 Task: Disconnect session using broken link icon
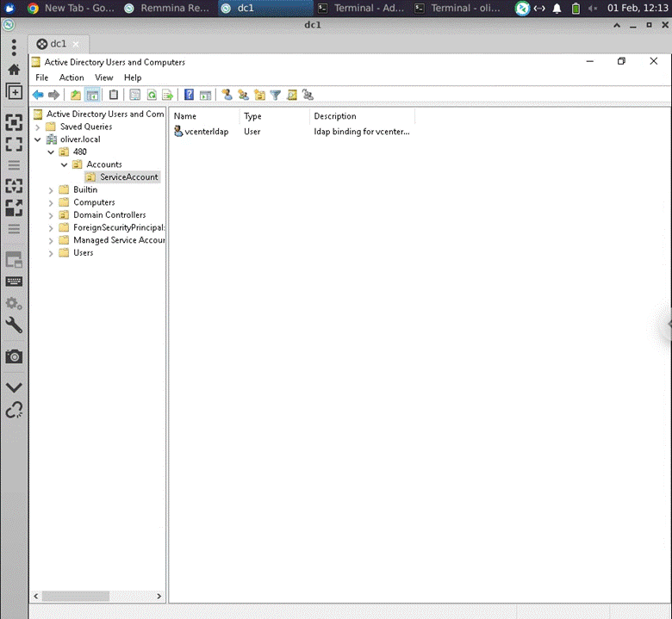pos(14,410)
